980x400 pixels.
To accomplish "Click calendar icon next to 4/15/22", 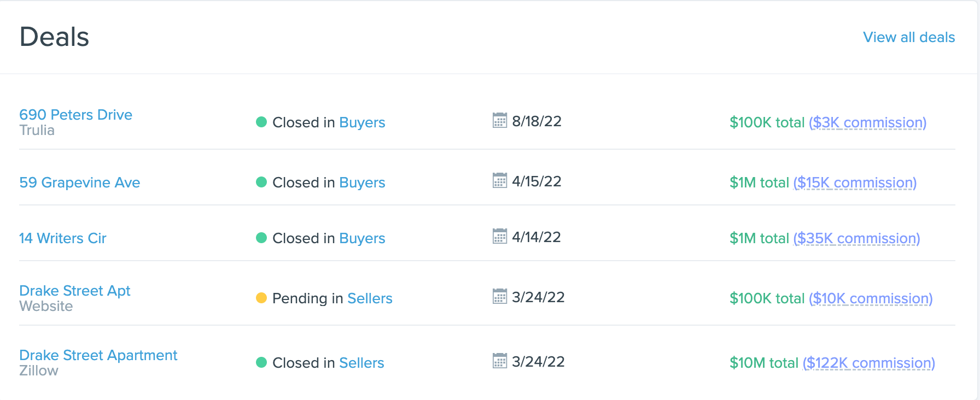I will (x=500, y=180).
